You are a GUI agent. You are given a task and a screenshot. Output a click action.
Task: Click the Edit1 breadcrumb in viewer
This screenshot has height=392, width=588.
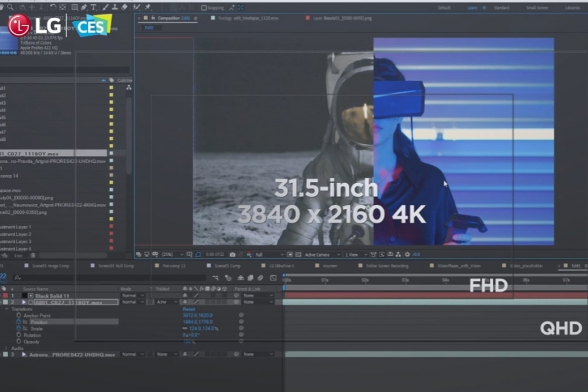coord(149,28)
